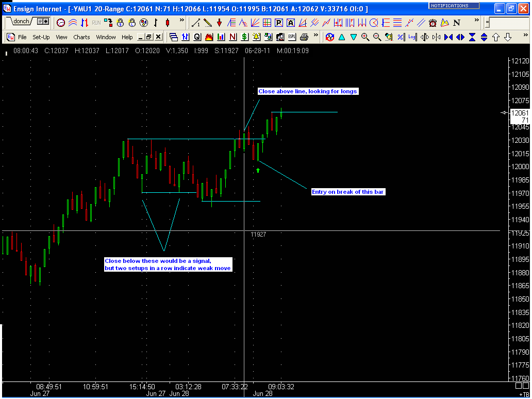This screenshot has height=399, width=532.
Task: Open the Set-Up menu
Action: [x=41, y=37]
